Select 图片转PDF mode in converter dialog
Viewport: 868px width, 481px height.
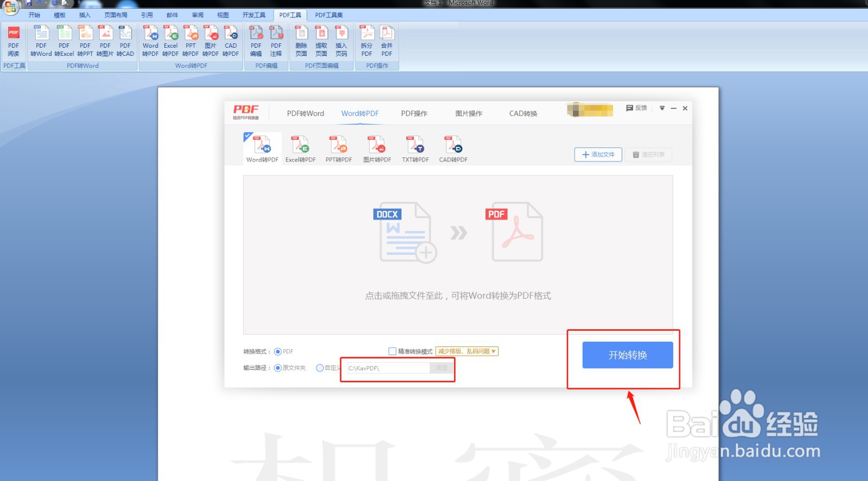click(377, 149)
